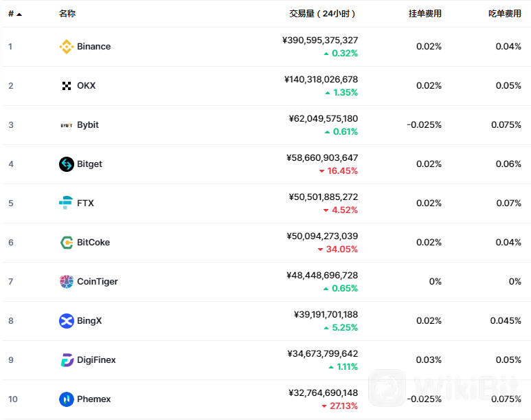531x420 pixels.
Task: Open the DigiFinex exchange name
Action: coord(97,360)
